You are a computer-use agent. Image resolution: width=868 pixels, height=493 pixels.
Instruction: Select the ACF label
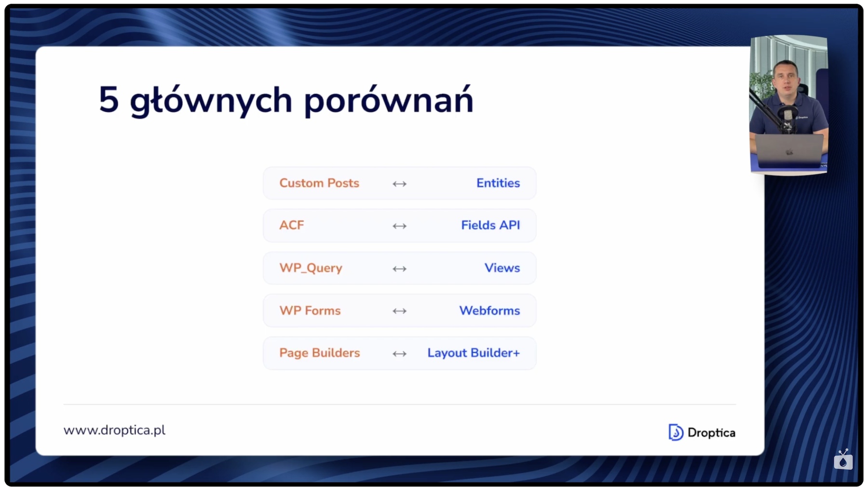click(291, 225)
